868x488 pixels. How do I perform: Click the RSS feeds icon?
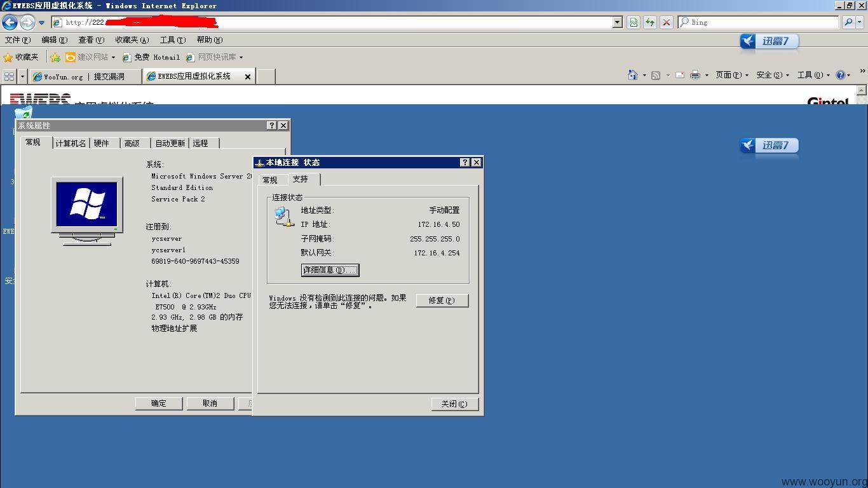tap(656, 75)
